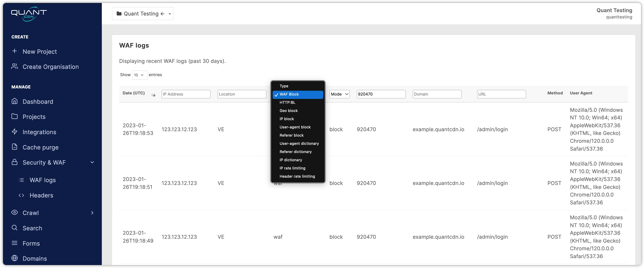
Task: Collapse the Security & WAF section
Action: pos(92,162)
